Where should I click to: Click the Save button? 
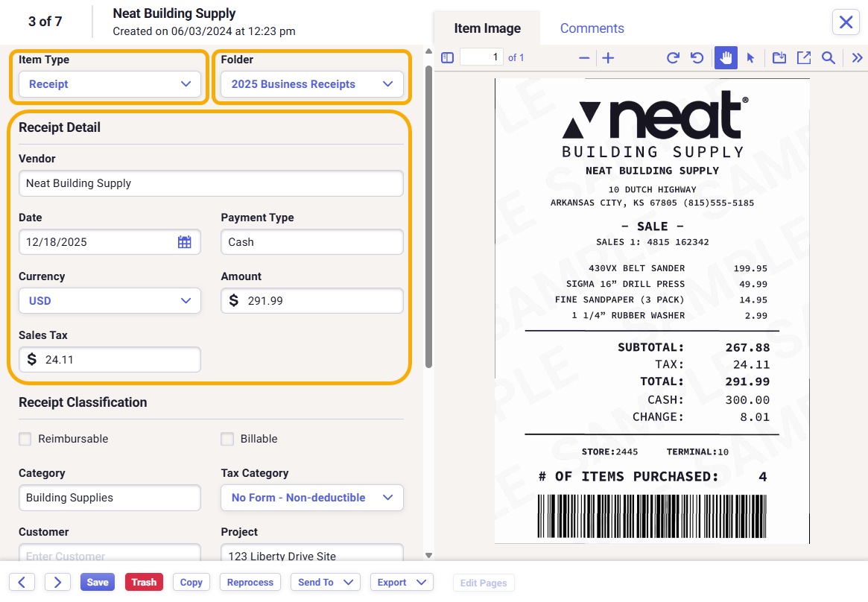[x=98, y=583]
